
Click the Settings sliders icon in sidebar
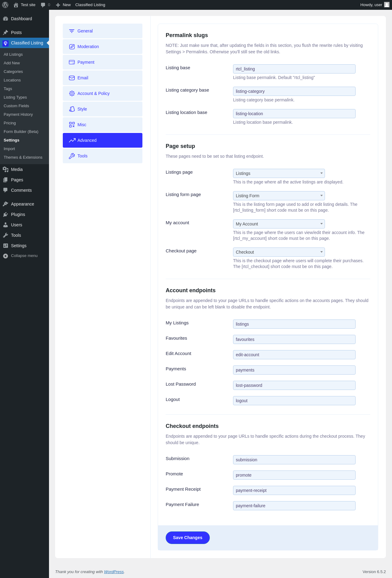6,246
